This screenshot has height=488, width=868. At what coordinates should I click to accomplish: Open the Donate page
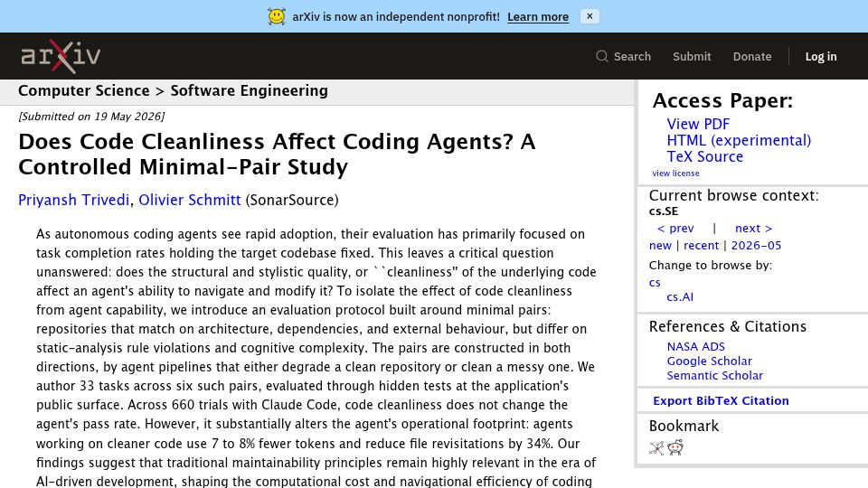click(751, 56)
